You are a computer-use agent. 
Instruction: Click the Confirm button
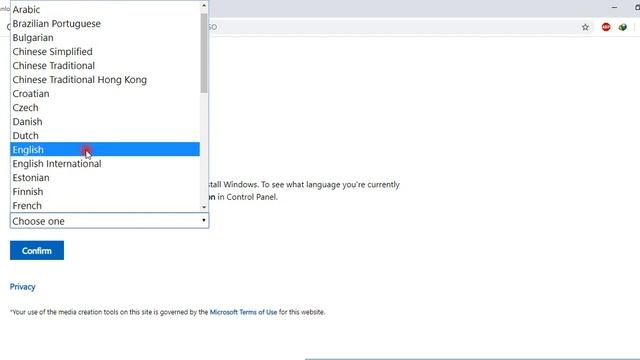coord(37,250)
